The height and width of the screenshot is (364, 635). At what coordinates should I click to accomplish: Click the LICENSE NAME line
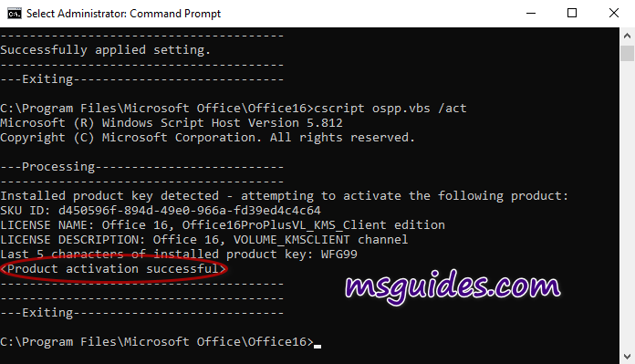pos(223,225)
